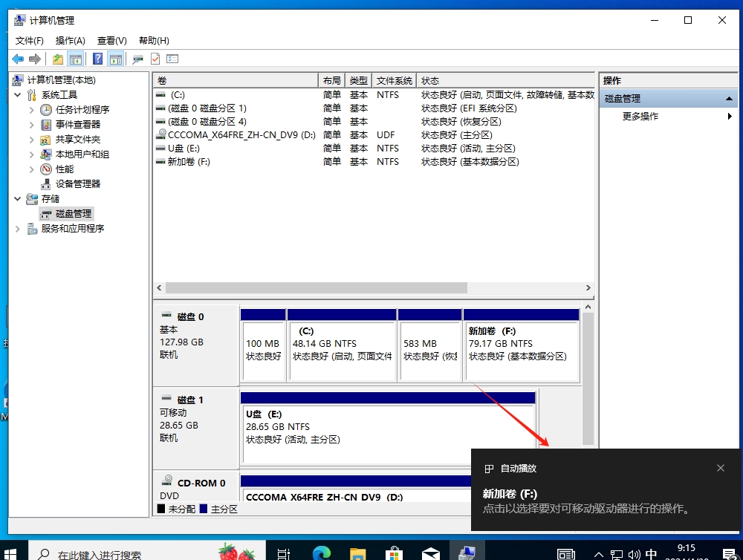Select the 583 MB recovery partition block

pyautogui.click(x=430, y=345)
